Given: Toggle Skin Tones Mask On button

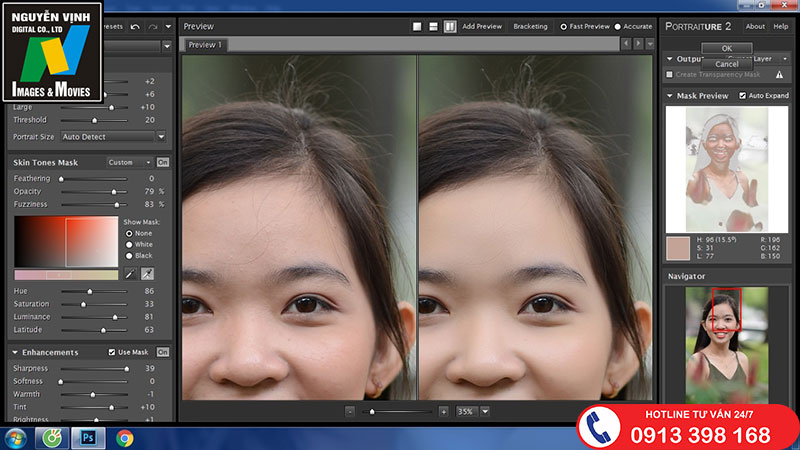Looking at the screenshot, I should (163, 162).
